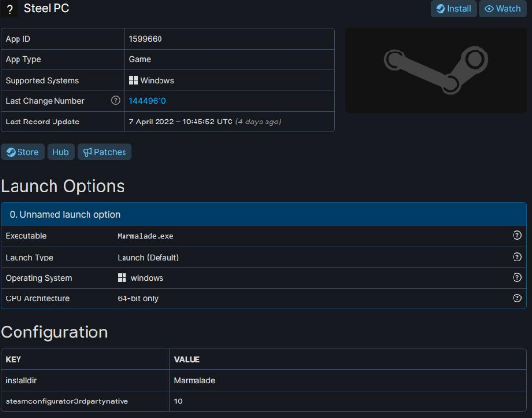This screenshot has width=532, height=418.
Task: Click the Steel PC title text
Action: click(x=47, y=8)
